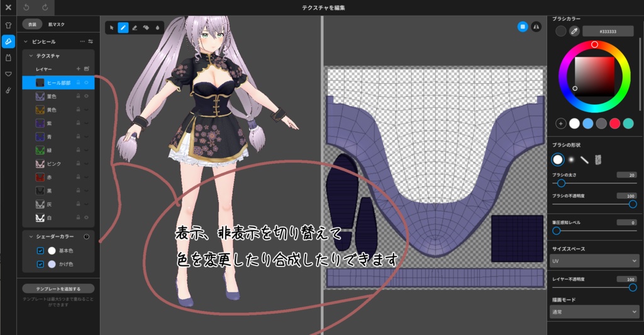Redo the last texture edit
644x335 pixels.
[45, 8]
